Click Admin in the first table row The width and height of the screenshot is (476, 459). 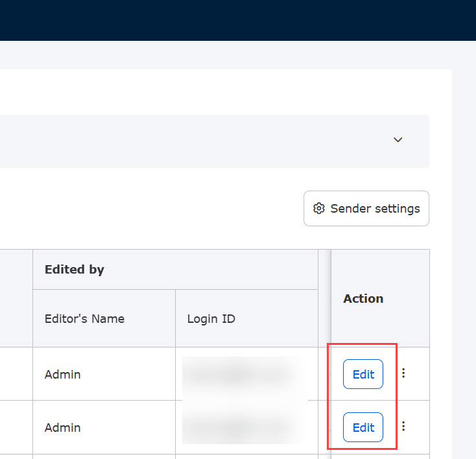[62, 374]
